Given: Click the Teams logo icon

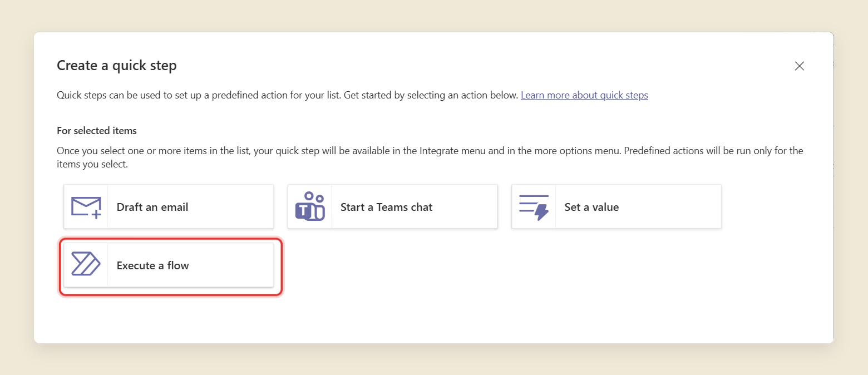Looking at the screenshot, I should pos(310,206).
